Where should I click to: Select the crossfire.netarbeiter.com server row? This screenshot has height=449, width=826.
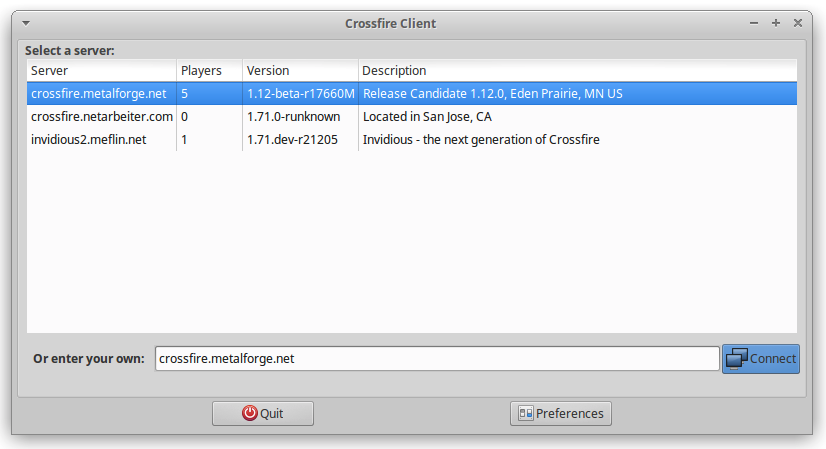tap(102, 116)
